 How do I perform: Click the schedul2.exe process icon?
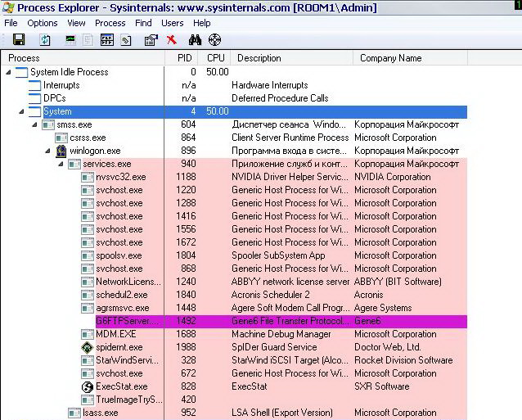(88, 295)
